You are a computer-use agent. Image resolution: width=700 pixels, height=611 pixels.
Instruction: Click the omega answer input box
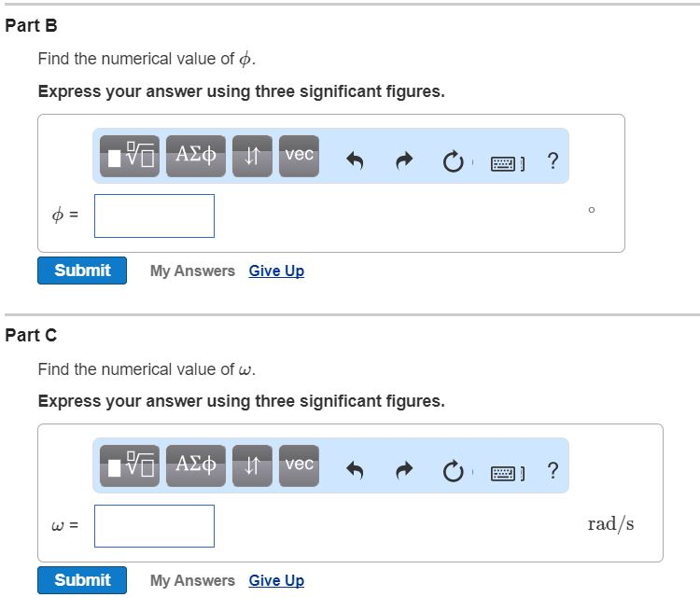[x=154, y=525]
